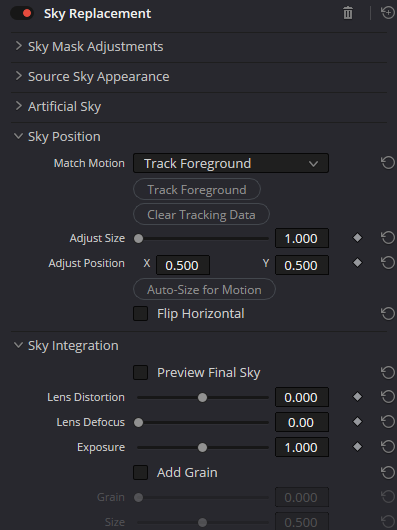397x530 pixels.
Task: Collapse the Sky Position section
Action: click(18, 136)
